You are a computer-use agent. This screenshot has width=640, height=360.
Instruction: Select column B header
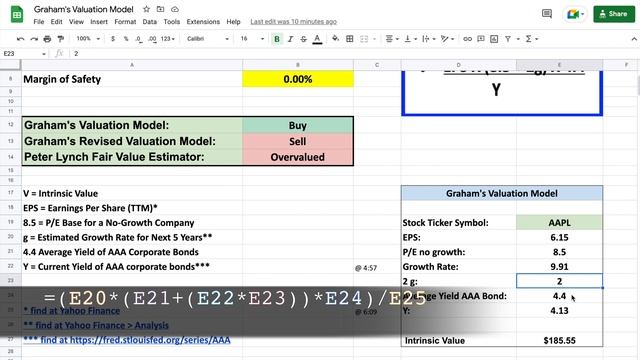298,65
